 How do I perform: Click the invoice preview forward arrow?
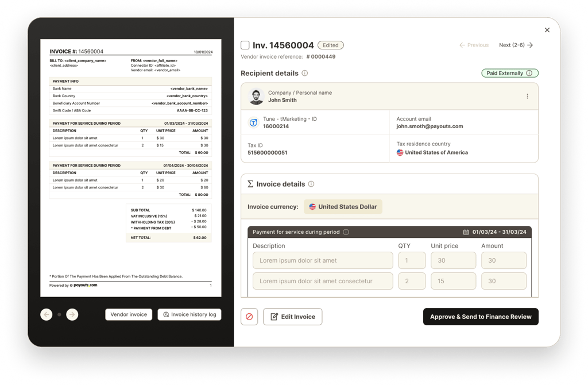click(x=71, y=314)
